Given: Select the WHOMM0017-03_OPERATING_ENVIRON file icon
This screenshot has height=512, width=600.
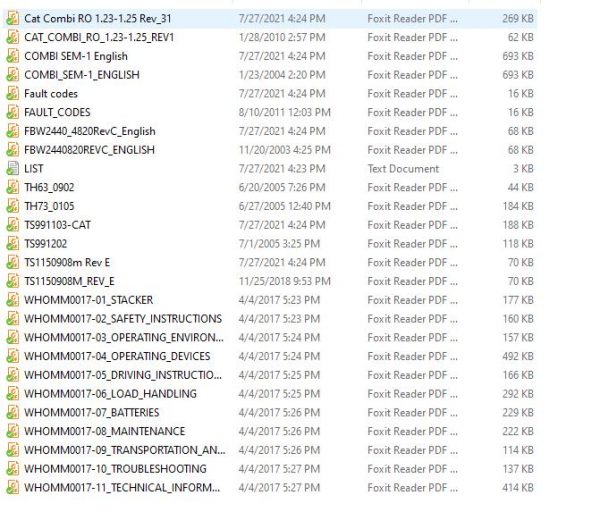Looking at the screenshot, I should [x=13, y=337].
